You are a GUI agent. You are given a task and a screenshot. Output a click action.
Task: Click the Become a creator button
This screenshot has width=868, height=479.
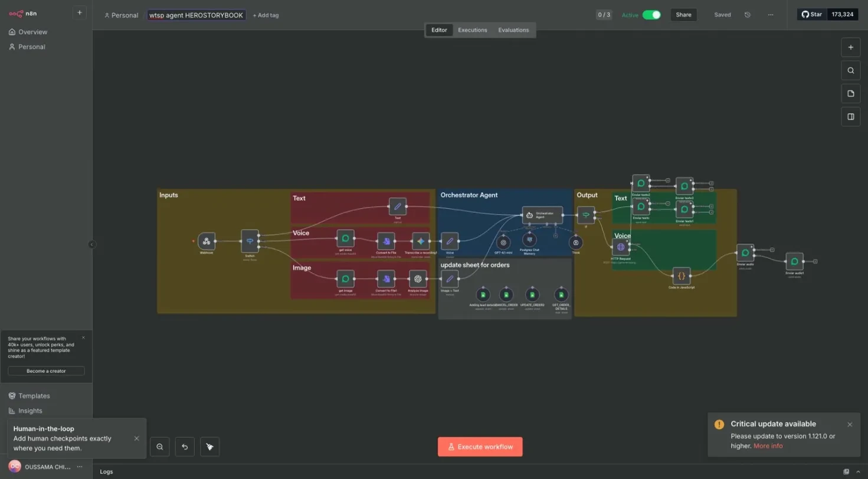(46, 371)
